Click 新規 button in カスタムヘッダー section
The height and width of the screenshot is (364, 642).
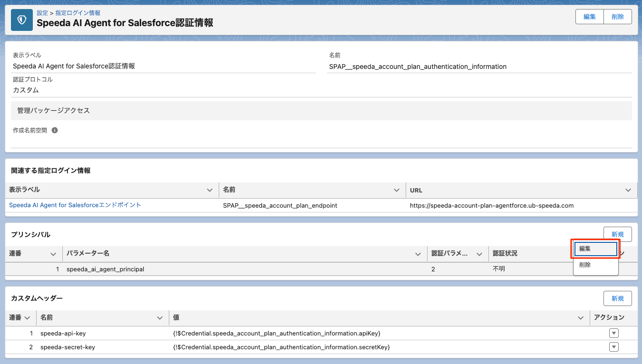click(617, 298)
